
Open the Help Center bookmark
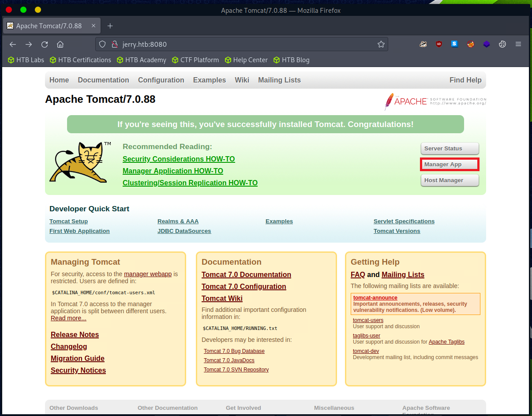coord(246,60)
